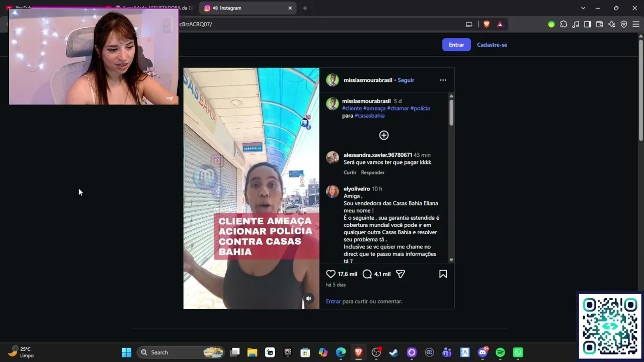The height and width of the screenshot is (362, 644).
Task: Click the blue Entrar button
Action: point(456,45)
